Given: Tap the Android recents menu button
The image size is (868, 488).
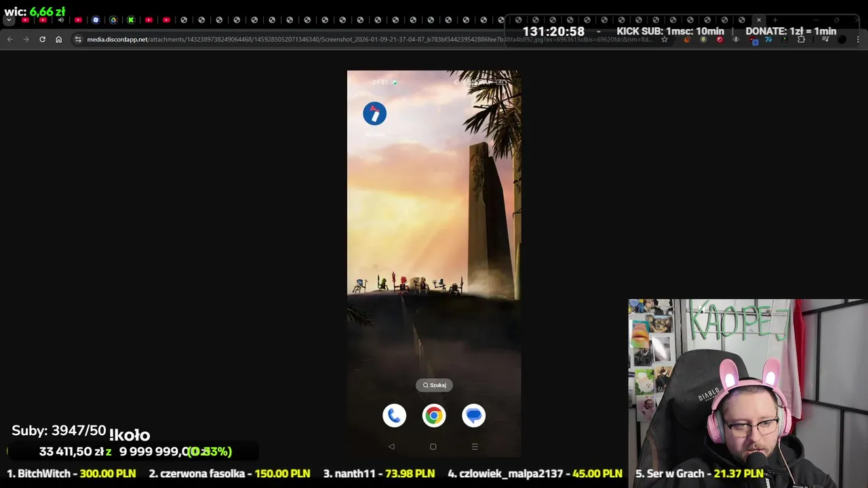Looking at the screenshot, I should pos(475,447).
